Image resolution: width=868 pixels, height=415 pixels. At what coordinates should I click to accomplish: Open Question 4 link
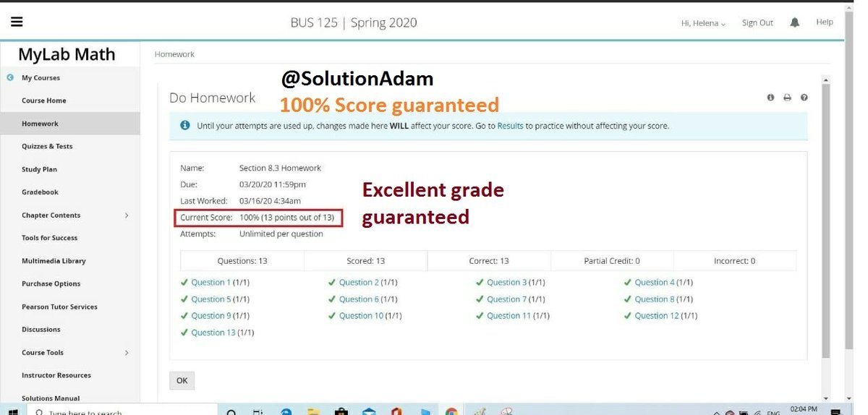point(655,283)
